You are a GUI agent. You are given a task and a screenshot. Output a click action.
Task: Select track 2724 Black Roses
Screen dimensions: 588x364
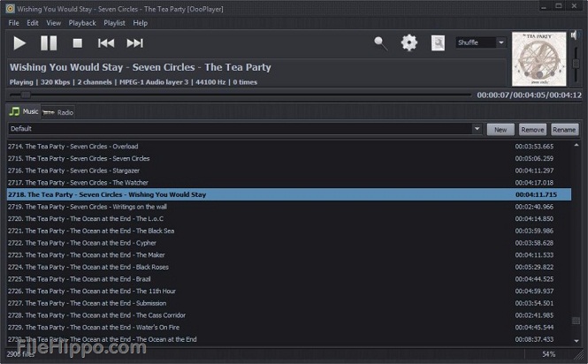click(289, 267)
